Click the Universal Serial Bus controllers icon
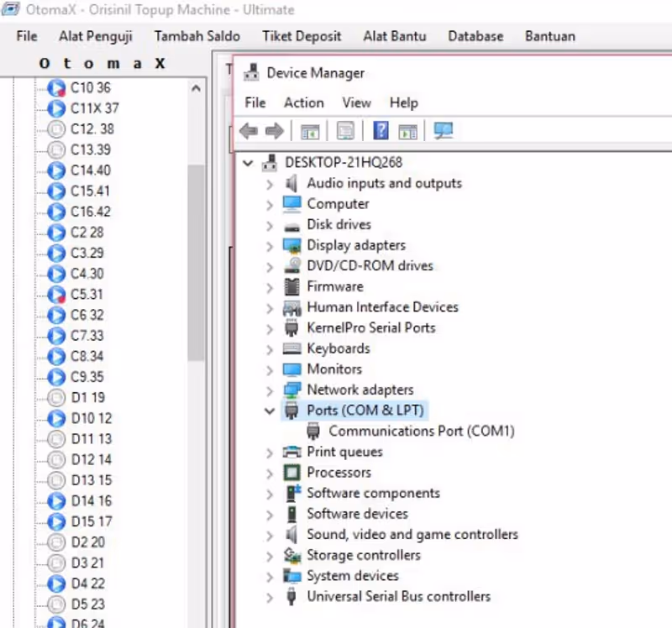672x628 pixels. pos(291,596)
